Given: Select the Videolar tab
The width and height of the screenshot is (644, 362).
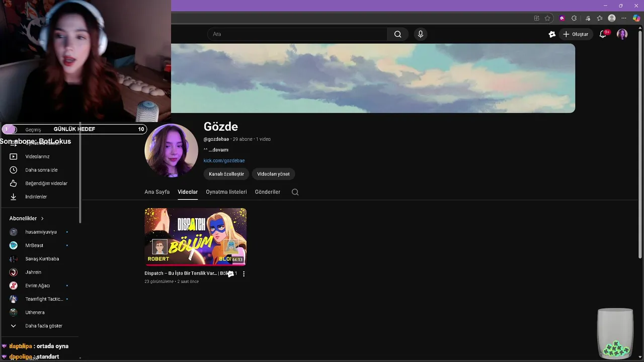Looking at the screenshot, I should click(x=188, y=192).
